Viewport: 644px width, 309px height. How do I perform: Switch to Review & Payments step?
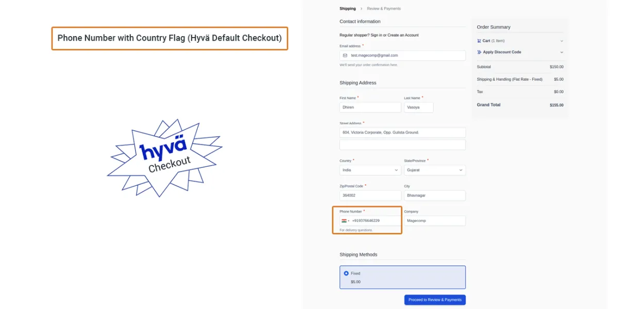(x=384, y=9)
